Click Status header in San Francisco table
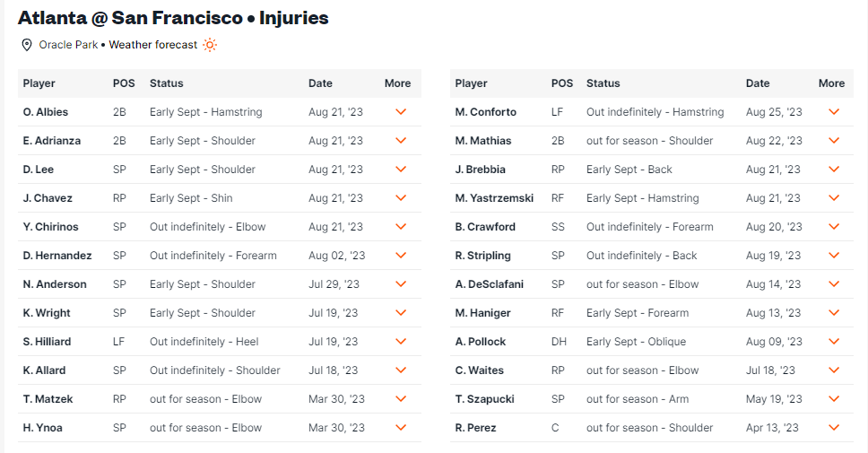Viewport: 868px width, 453px height. click(x=603, y=83)
